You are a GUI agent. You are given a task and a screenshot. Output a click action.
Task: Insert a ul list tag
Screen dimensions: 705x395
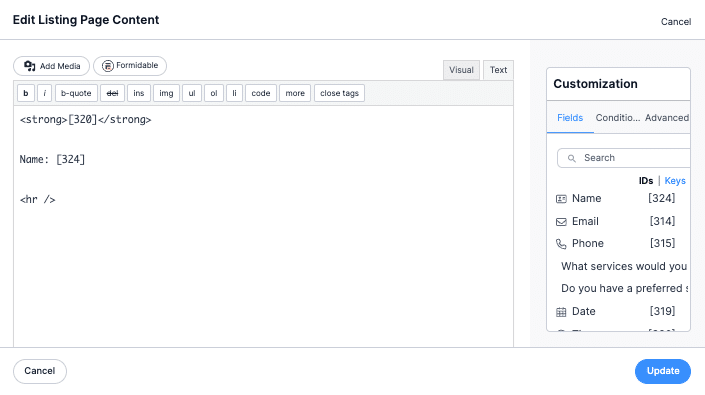point(192,93)
